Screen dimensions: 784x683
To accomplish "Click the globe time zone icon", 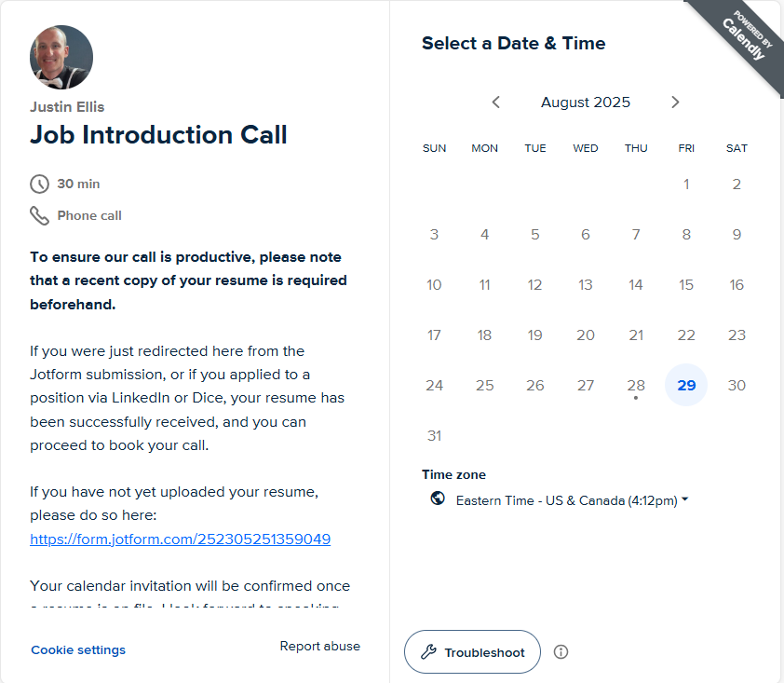I will 438,499.
